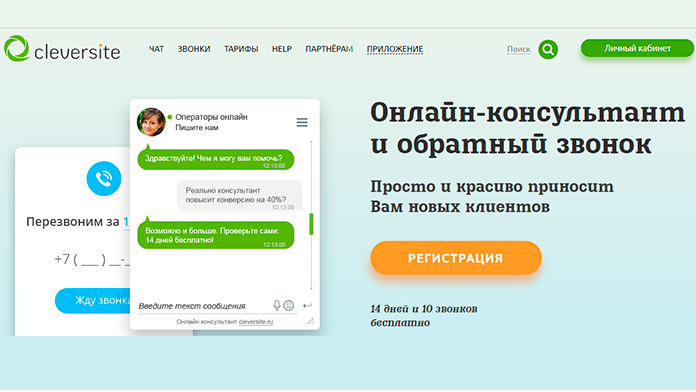Click the operator avatar photo
Screen dimensions: 696x392
coord(151,122)
